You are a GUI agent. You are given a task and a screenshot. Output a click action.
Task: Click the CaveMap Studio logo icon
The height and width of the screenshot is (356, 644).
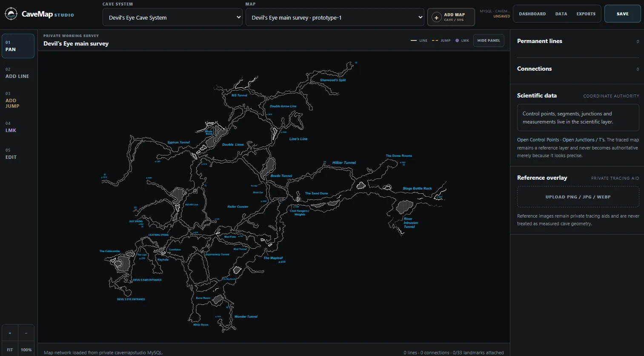click(x=11, y=14)
